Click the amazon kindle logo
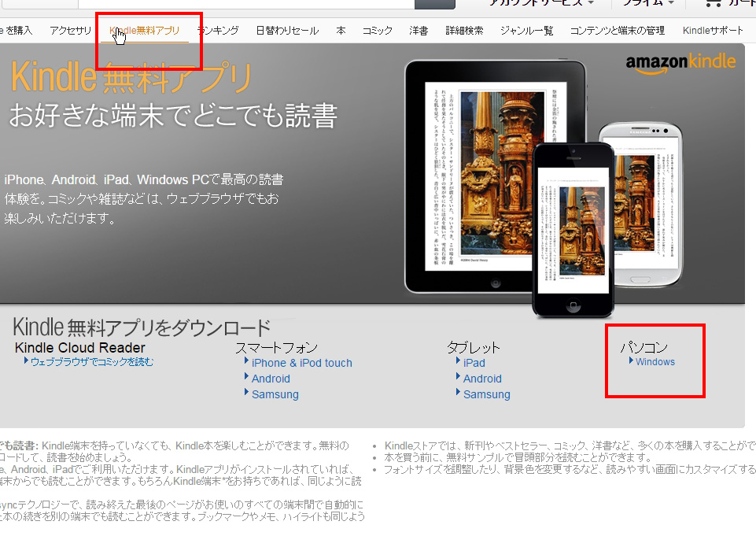Image resolution: width=756 pixels, height=536 pixels. click(680, 63)
